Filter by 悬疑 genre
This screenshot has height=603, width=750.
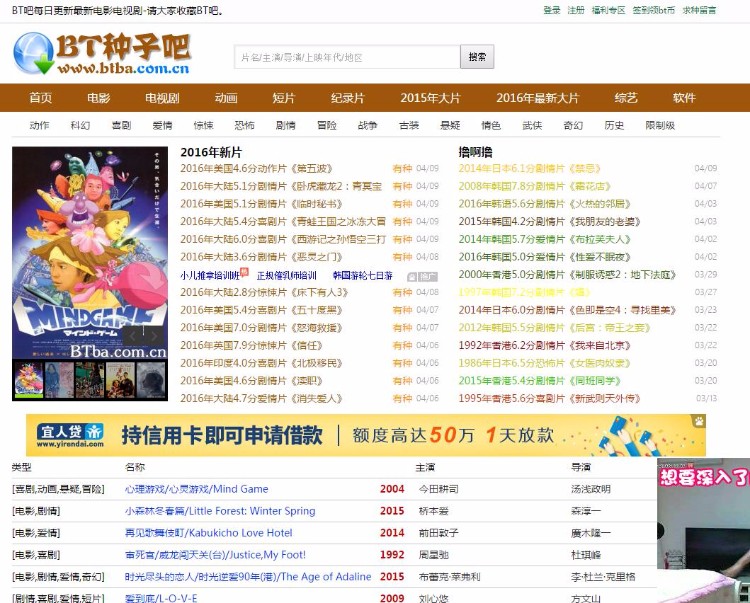click(x=450, y=125)
